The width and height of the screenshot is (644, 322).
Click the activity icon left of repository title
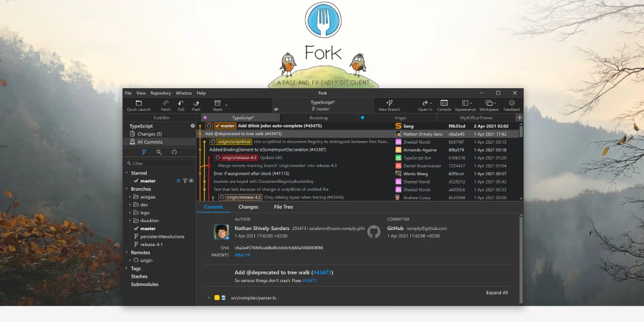point(276,109)
